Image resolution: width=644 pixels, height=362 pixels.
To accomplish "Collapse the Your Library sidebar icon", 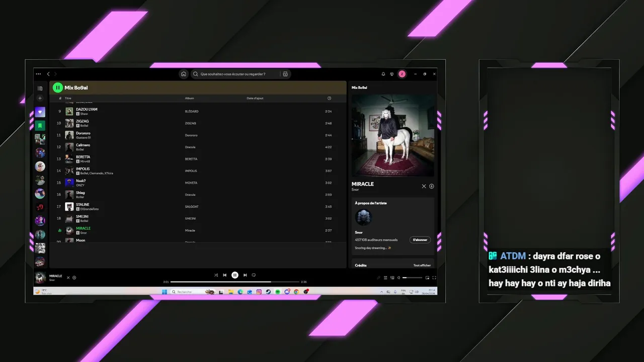I will tap(40, 88).
